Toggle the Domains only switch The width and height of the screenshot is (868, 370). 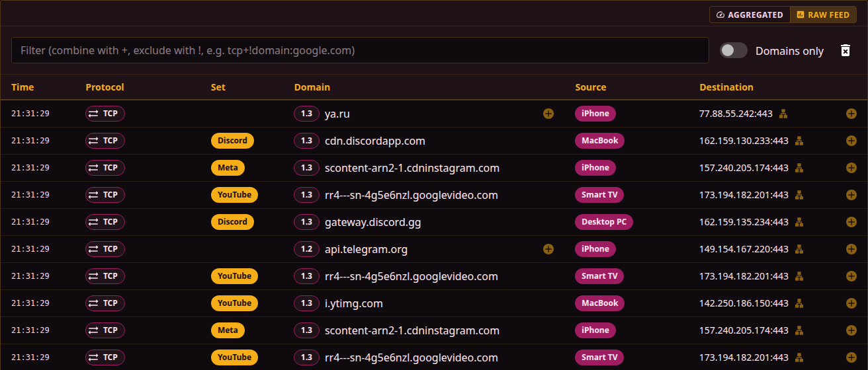point(734,51)
